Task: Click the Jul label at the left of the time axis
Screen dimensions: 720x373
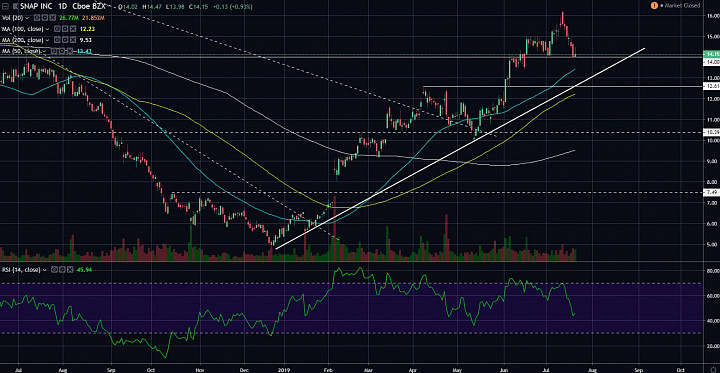Action: pyautogui.click(x=19, y=369)
